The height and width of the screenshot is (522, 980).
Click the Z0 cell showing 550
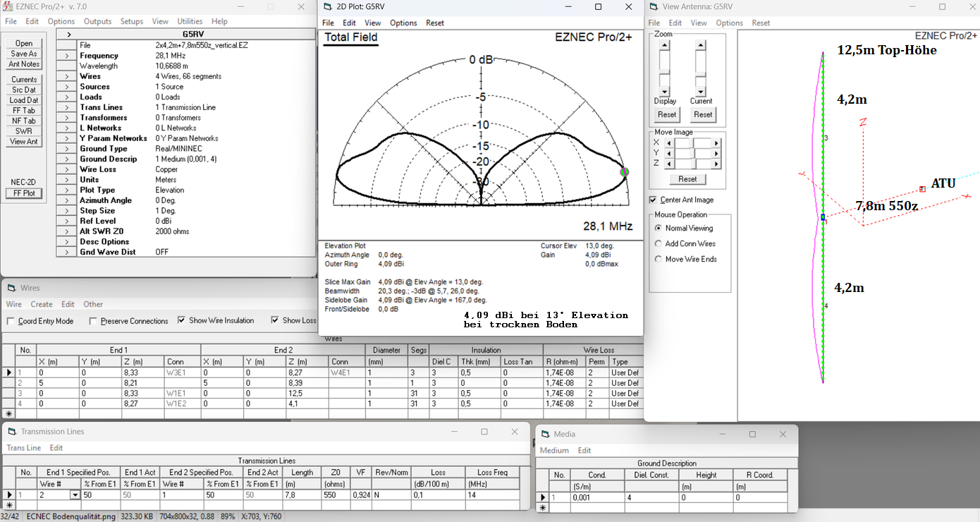pyautogui.click(x=336, y=495)
